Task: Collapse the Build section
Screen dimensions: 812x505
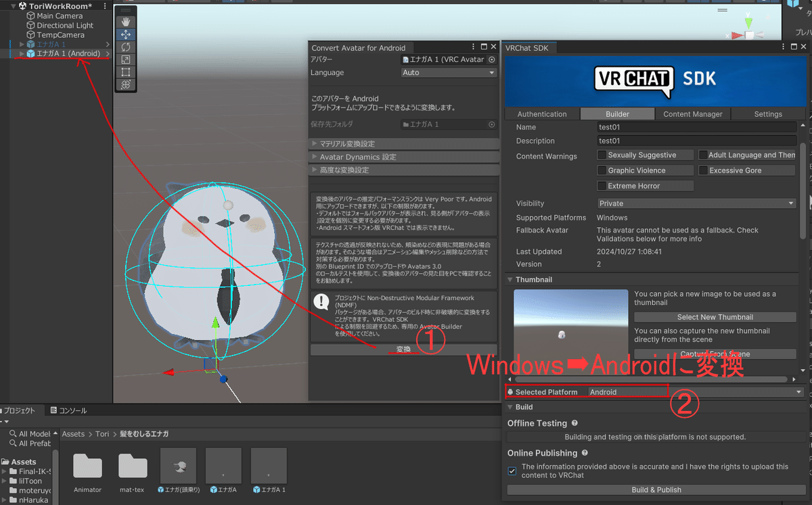Action: (510, 407)
